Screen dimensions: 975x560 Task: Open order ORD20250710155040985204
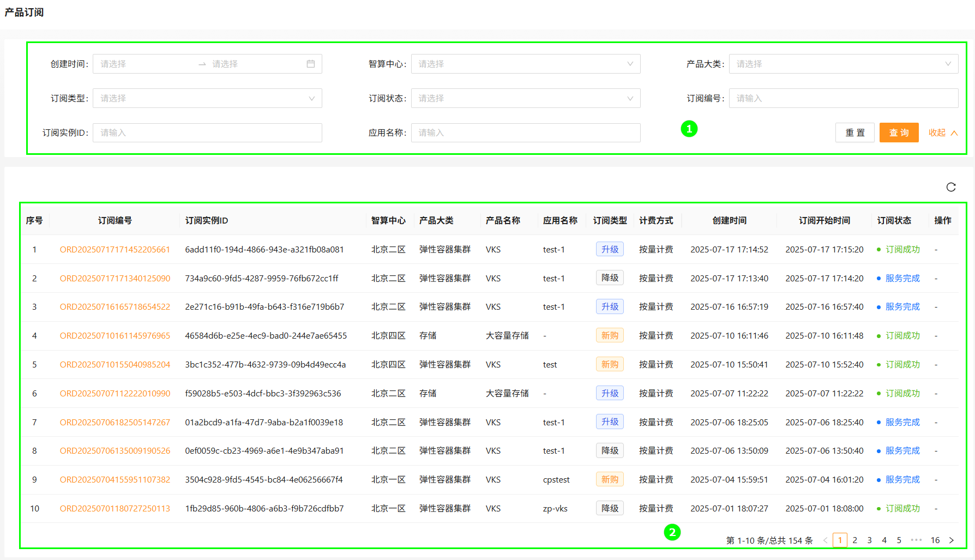click(115, 364)
